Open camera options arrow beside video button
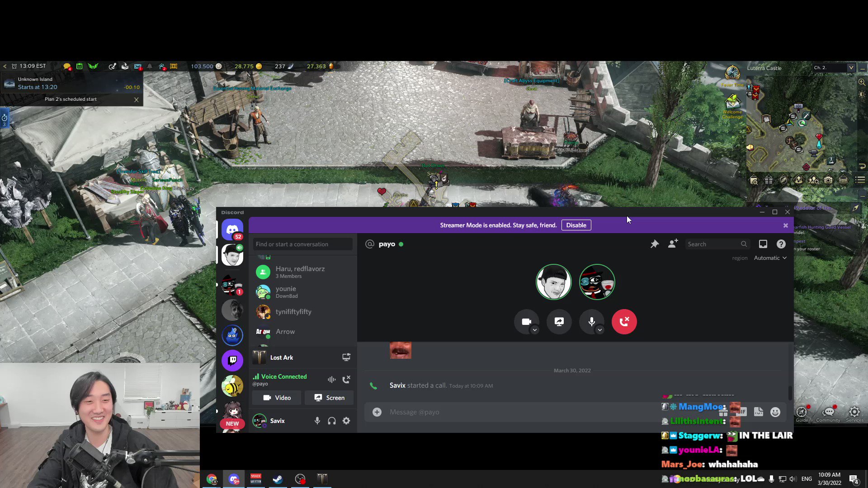Screen dimensions: 868x488 coord(535,330)
